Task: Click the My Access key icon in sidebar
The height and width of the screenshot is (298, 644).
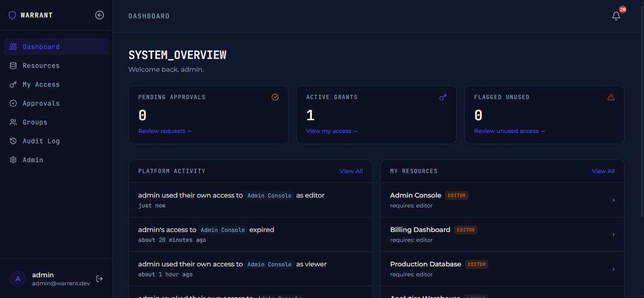Action: point(13,84)
